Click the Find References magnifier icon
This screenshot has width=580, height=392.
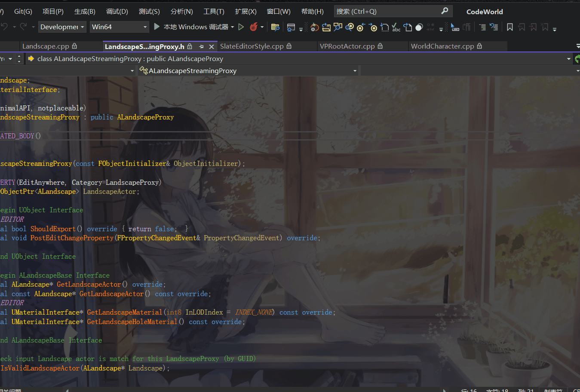[350, 27]
